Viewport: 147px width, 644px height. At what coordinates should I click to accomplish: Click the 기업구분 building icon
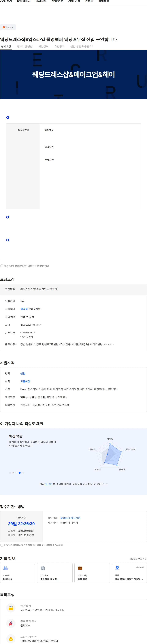click(43, 568)
